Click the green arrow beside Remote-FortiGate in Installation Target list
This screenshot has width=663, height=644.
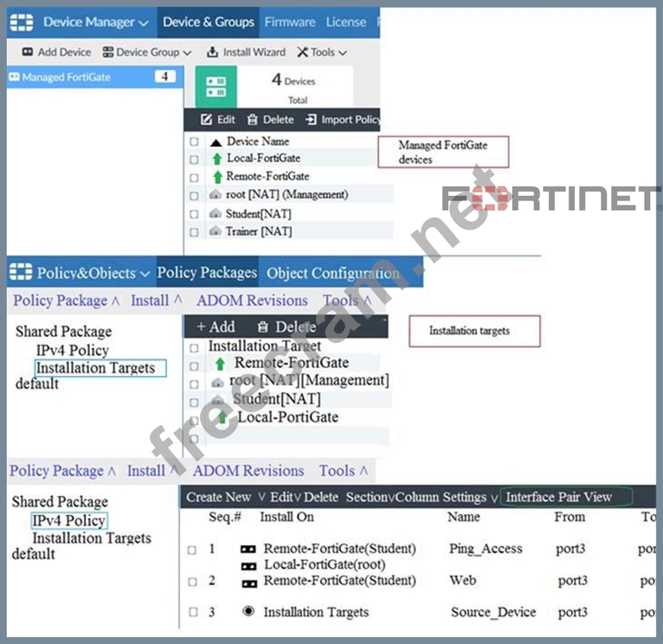pos(220,363)
